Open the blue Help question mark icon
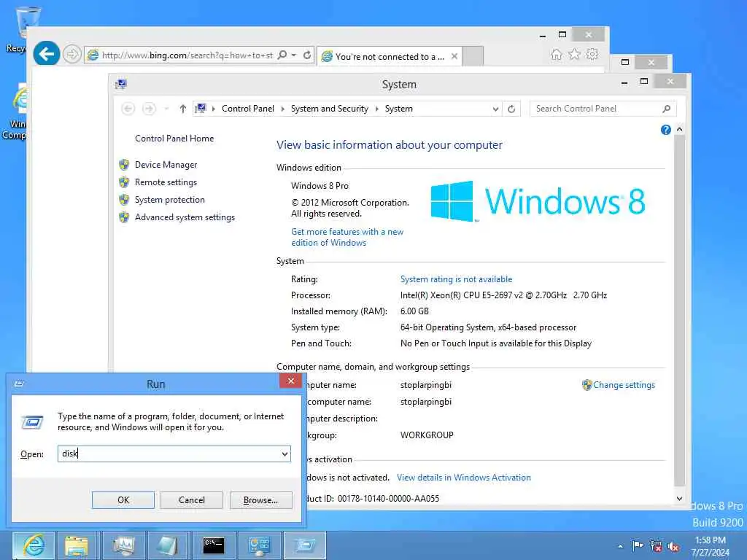Viewport: 747px width, 560px height. tap(665, 130)
